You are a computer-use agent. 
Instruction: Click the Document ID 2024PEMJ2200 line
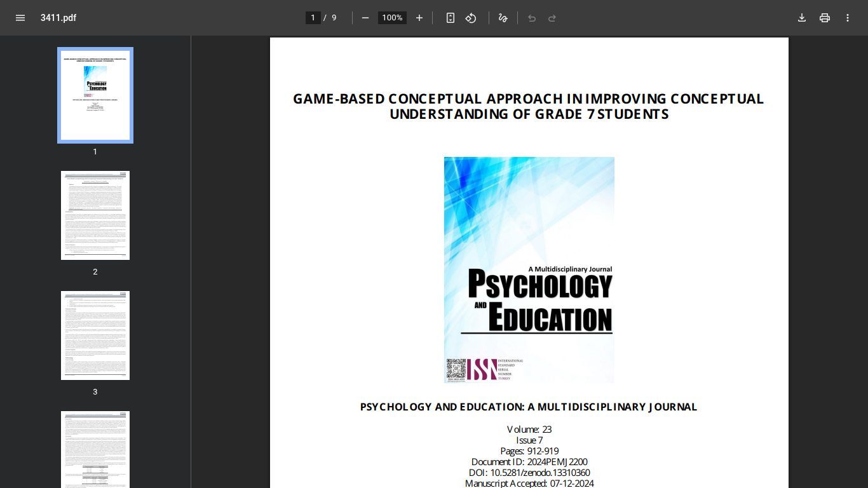(529, 462)
